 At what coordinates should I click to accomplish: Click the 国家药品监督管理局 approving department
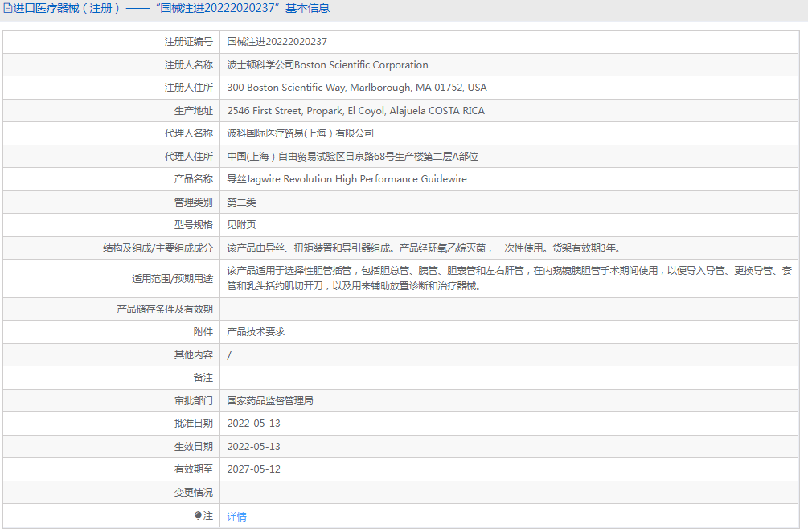[x=270, y=401]
